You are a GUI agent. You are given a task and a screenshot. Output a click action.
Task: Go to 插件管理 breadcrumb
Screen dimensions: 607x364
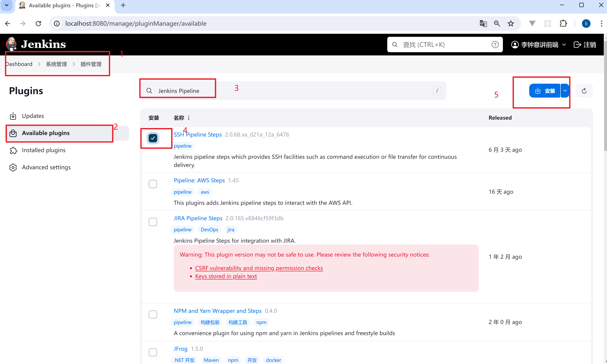point(91,64)
